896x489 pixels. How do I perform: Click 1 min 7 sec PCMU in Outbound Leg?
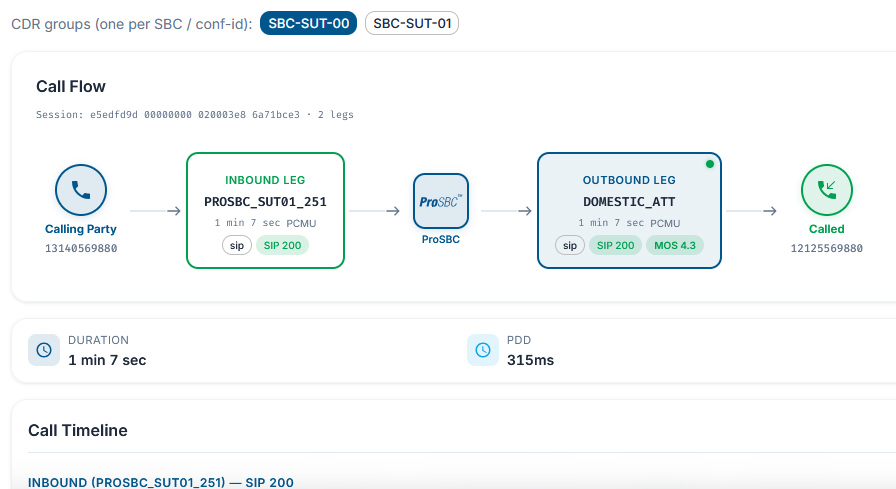pos(629,223)
